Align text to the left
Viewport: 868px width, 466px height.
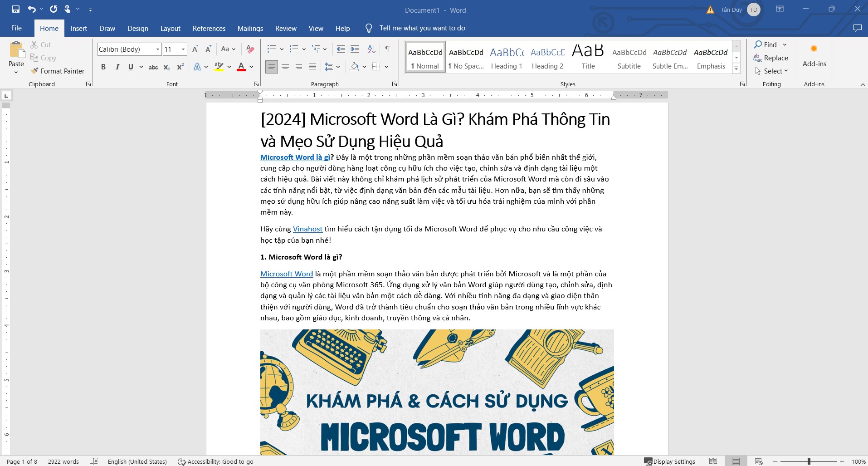point(272,67)
